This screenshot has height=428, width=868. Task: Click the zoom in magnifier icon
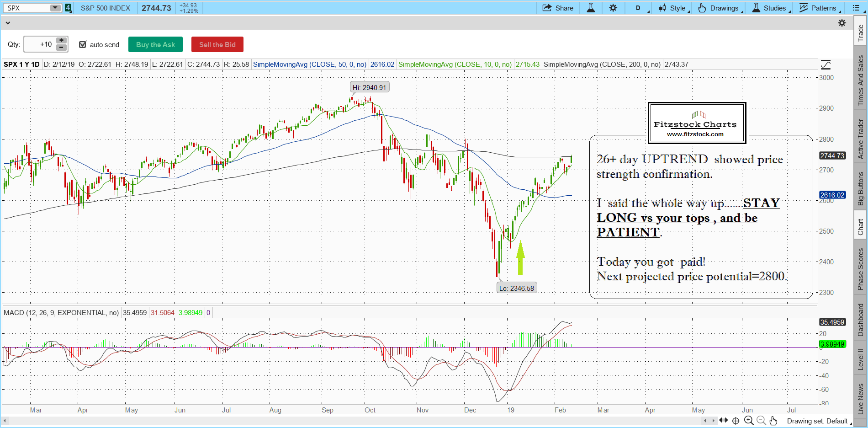748,421
